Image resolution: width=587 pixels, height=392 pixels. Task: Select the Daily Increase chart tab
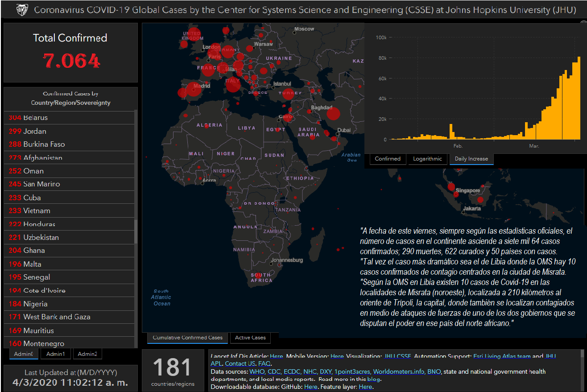tap(471, 159)
